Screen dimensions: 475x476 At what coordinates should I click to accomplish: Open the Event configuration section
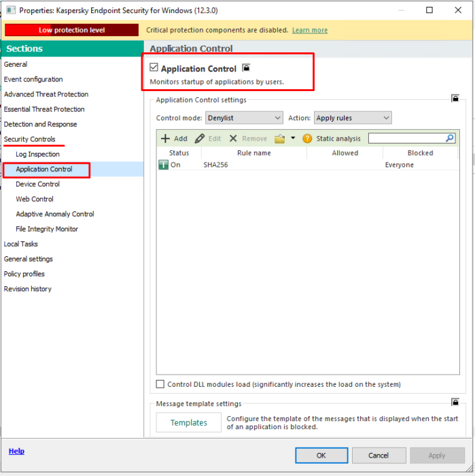point(33,80)
